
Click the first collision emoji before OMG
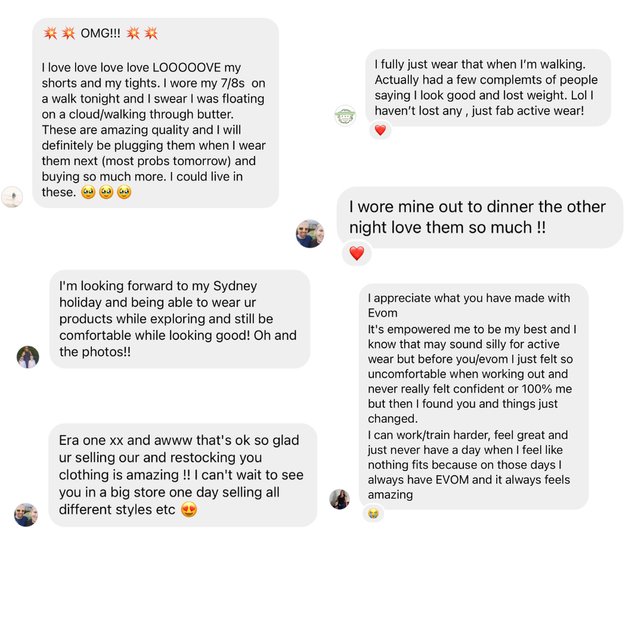pos(51,33)
